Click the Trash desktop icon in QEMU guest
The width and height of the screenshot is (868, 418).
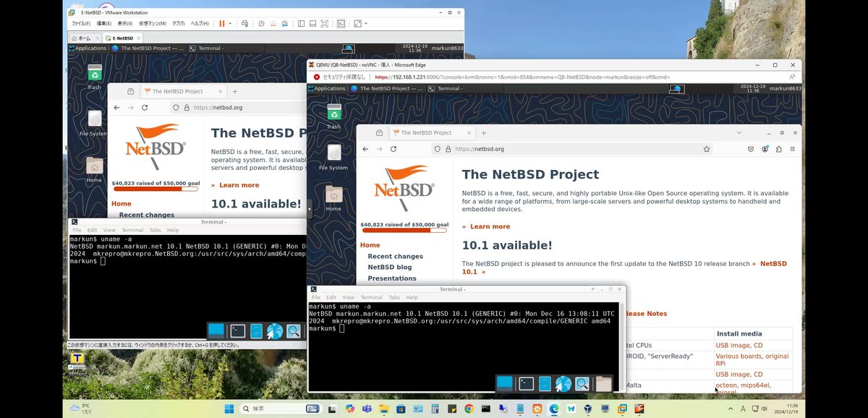coord(333,116)
